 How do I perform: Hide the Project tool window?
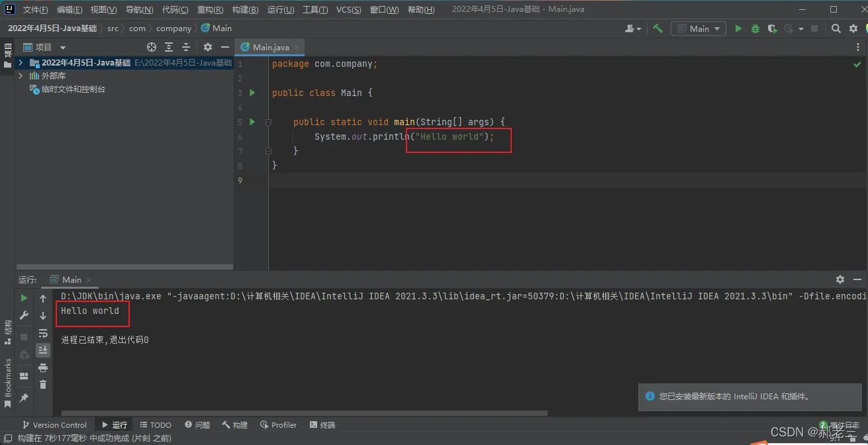[x=225, y=47]
